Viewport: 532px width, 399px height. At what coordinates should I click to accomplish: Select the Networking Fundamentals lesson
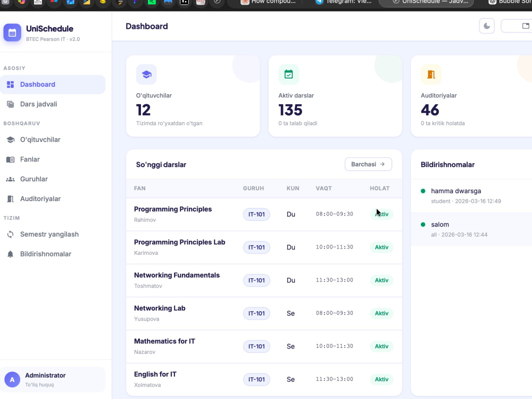(x=264, y=280)
